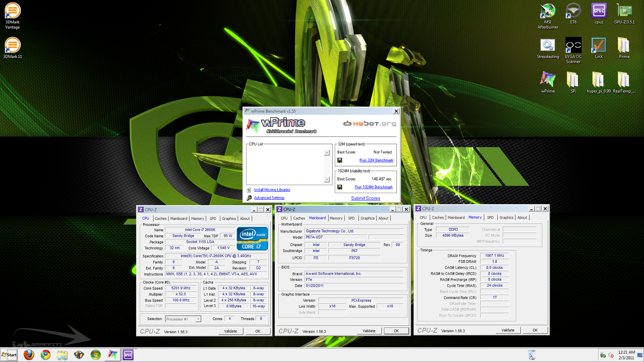Open Windows Explorer from the taskbar
Image resolution: width=644 pixels, height=362 pixels.
click(x=62, y=355)
